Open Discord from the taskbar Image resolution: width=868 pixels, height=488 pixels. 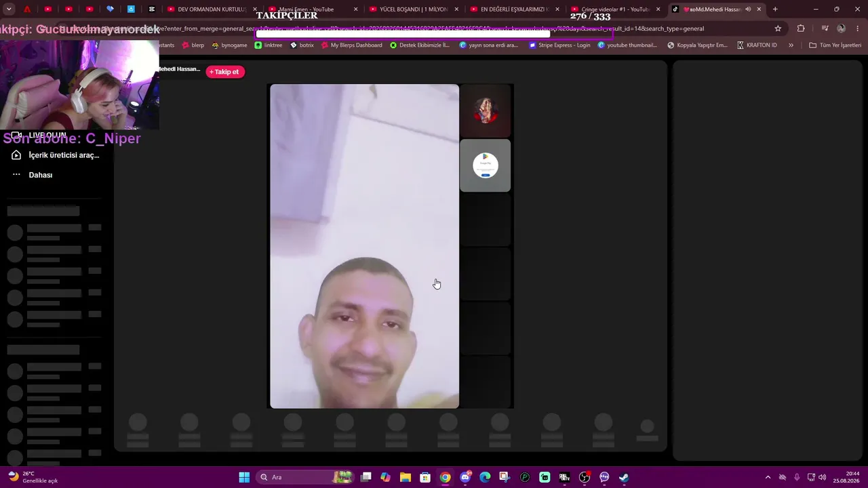[465, 477]
